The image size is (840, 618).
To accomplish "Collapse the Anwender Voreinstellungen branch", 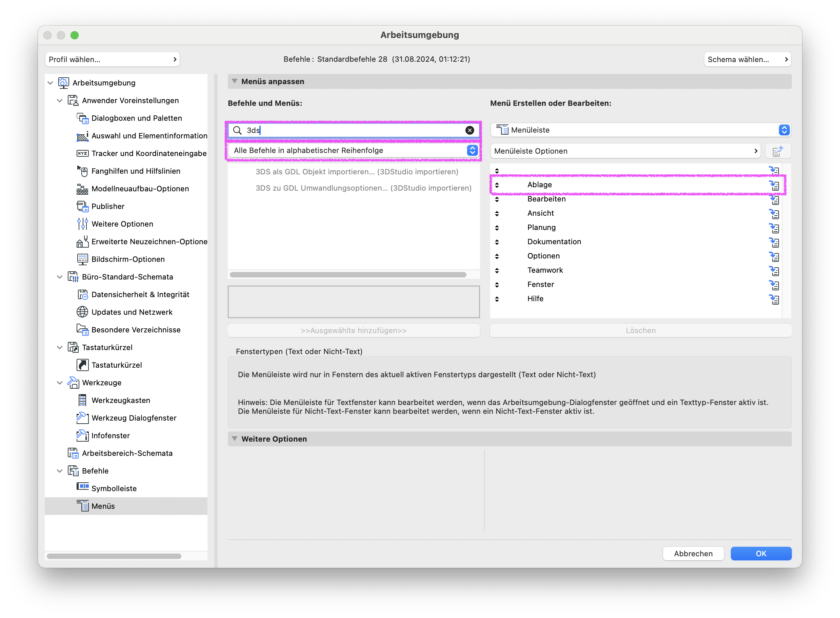I will click(x=59, y=101).
